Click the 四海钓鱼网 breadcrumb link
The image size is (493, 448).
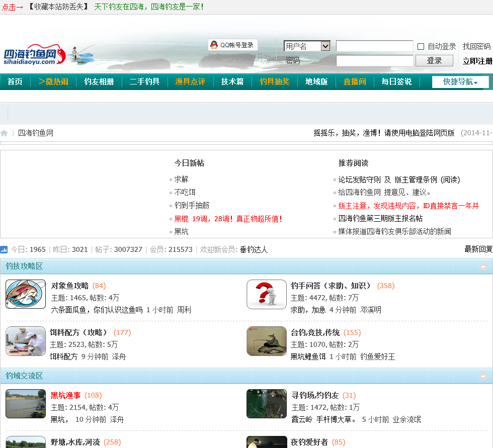click(36, 133)
